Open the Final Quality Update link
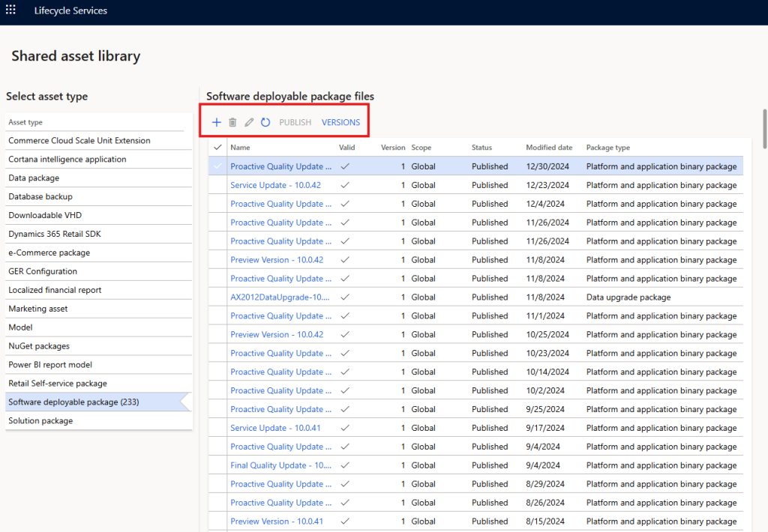This screenshot has height=532, width=768. [x=281, y=465]
